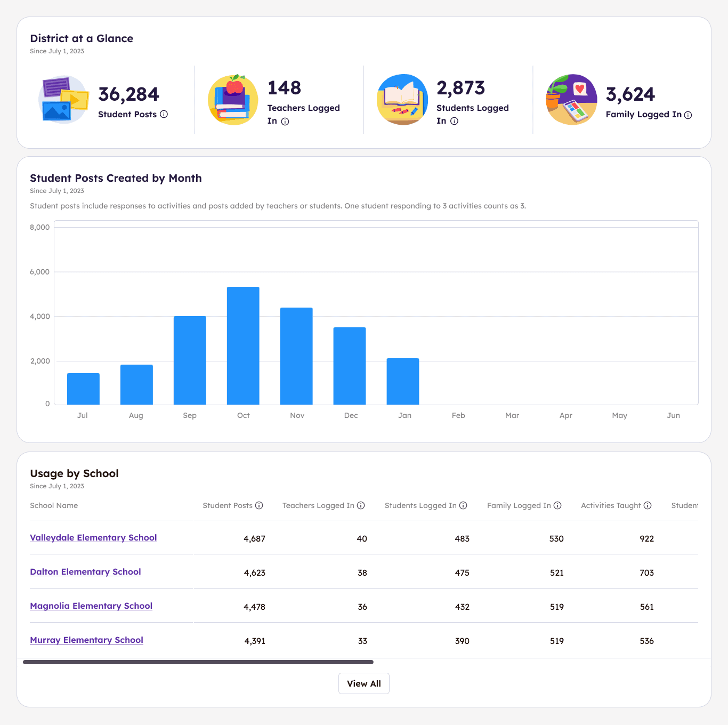728x725 pixels.
Task: Click the View All button
Action: 364,683
